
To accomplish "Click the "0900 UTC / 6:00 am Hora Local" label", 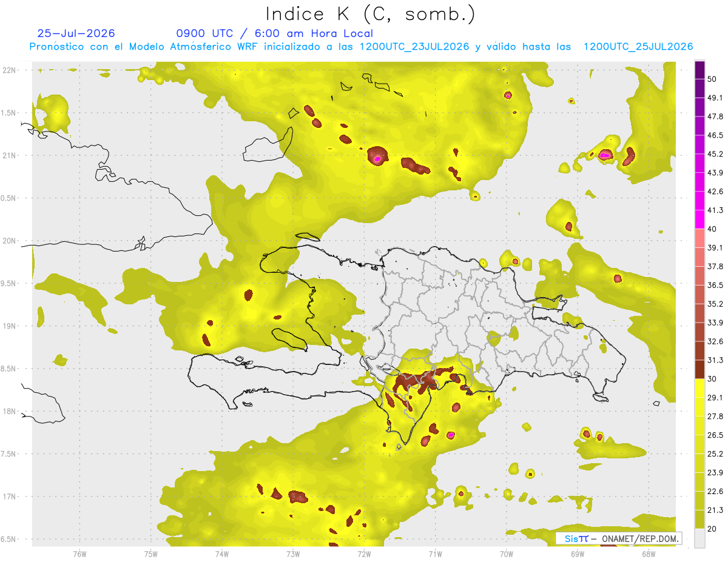I will [x=275, y=33].
